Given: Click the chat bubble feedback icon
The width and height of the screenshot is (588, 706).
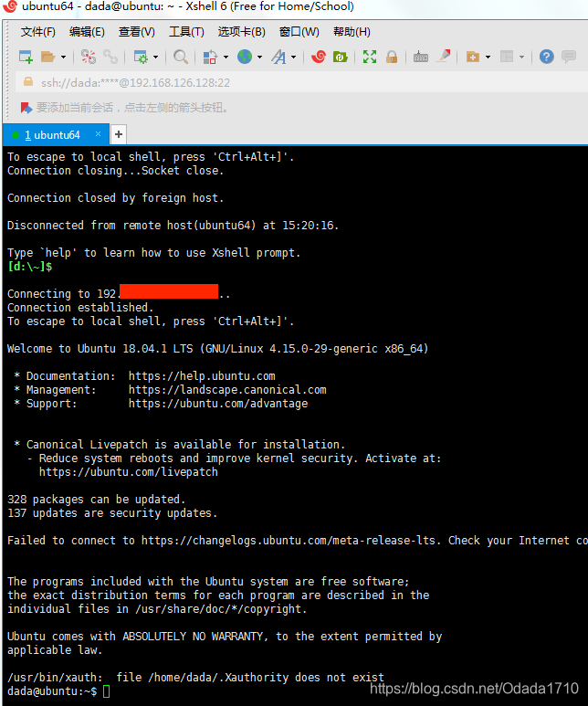Looking at the screenshot, I should (x=569, y=57).
